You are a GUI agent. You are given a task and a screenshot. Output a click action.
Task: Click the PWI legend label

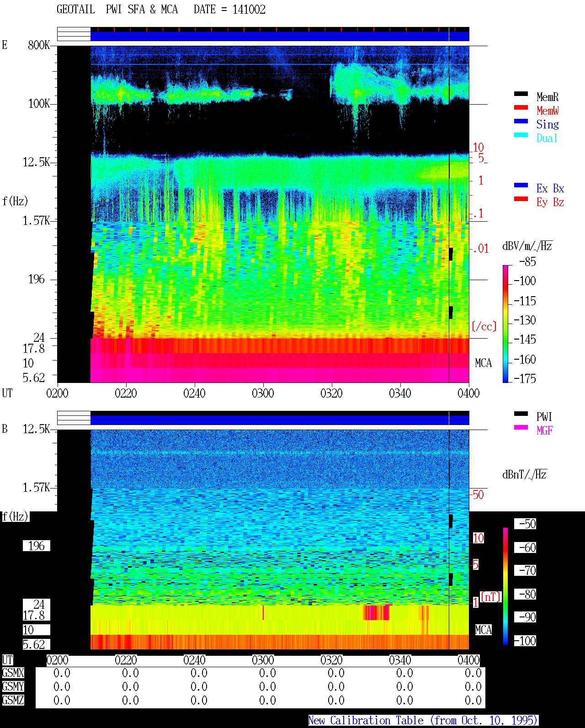pos(544,417)
